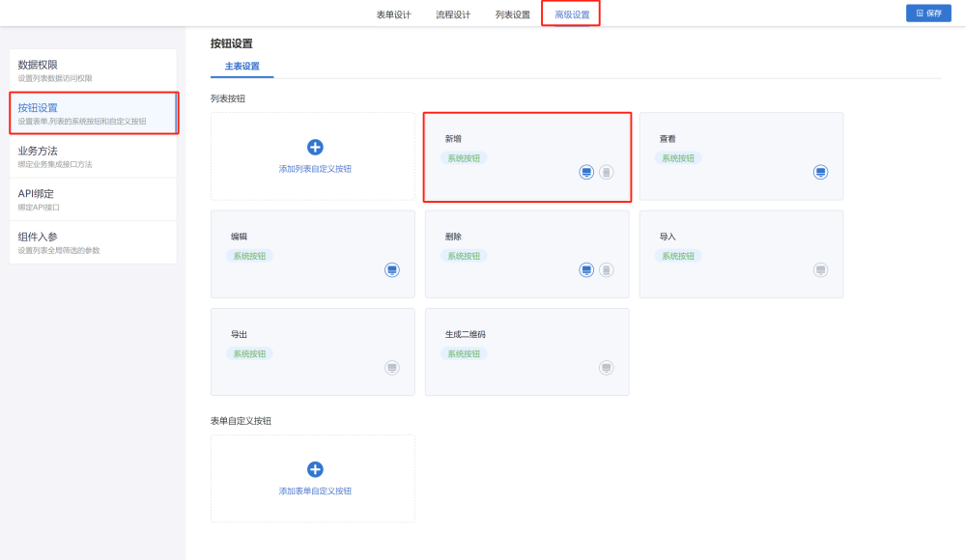Click the gray PC icon on 导出 card
Viewport: 966px width, 560px height.
click(391, 368)
